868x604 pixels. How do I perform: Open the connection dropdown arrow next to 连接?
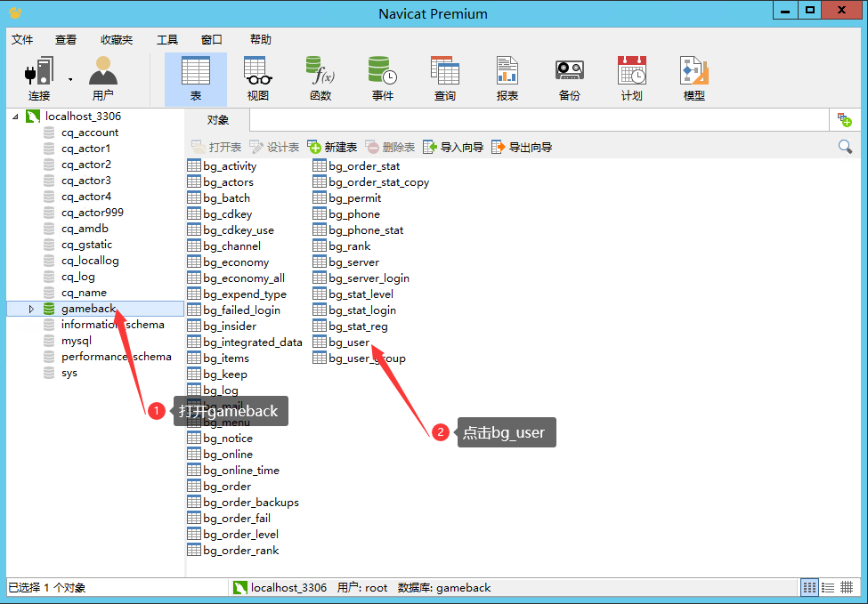coord(69,78)
